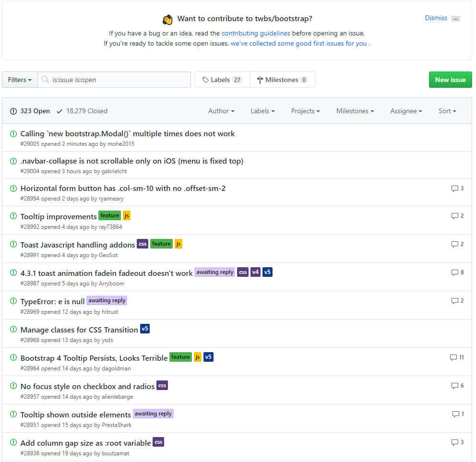476x462 pixels.
Task: Open author boutzamat's issues
Action: 115,453
